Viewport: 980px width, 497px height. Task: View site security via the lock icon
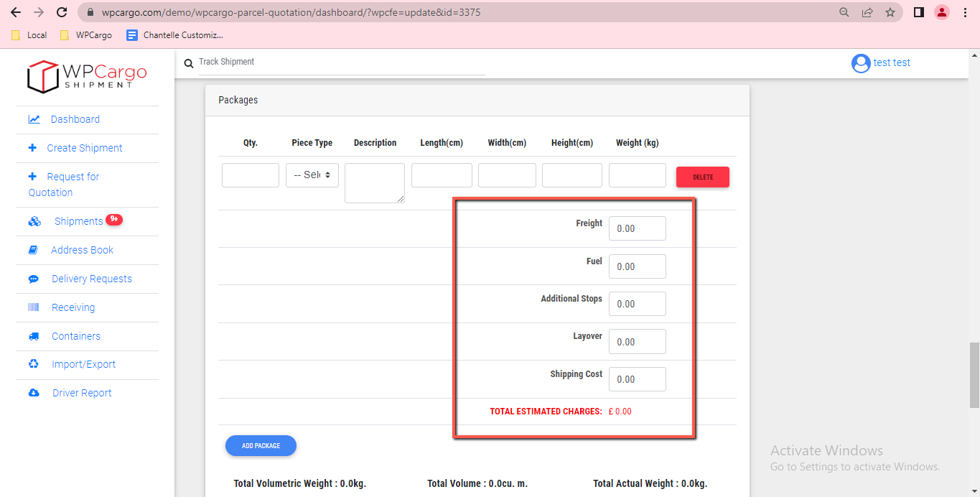pos(90,12)
